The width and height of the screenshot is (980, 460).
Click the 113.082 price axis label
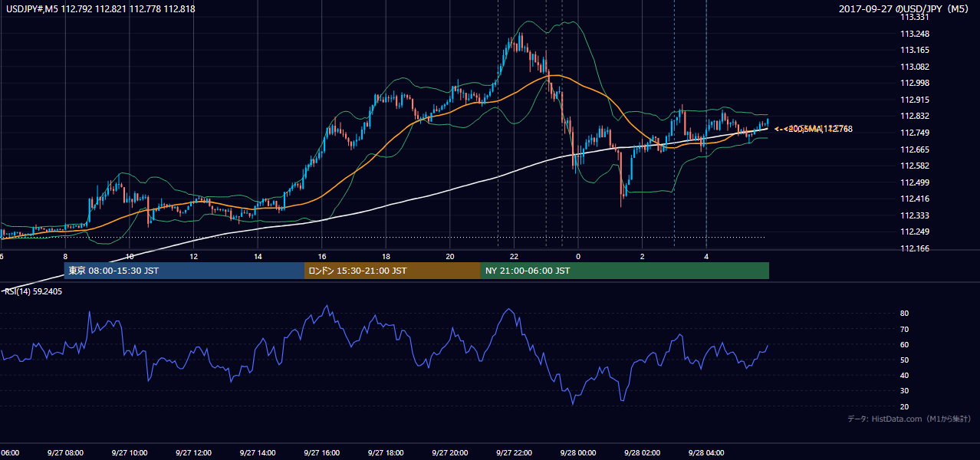pos(915,67)
